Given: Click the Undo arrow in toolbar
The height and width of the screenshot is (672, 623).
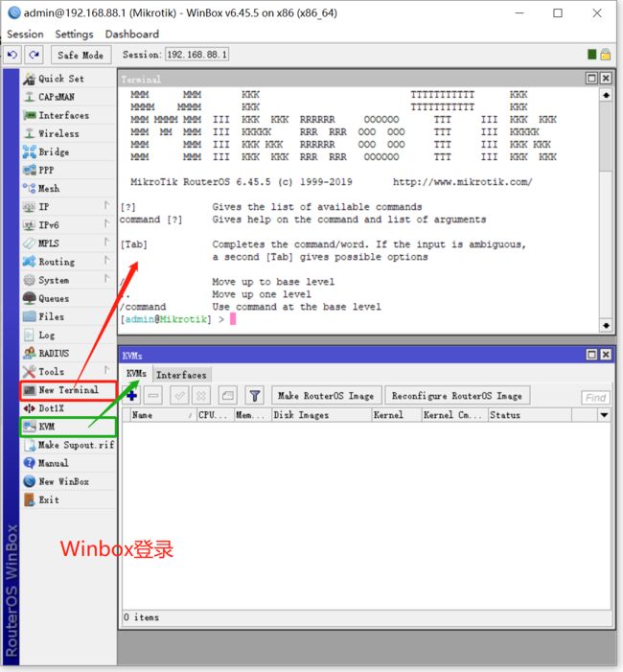Looking at the screenshot, I should coord(12,55).
